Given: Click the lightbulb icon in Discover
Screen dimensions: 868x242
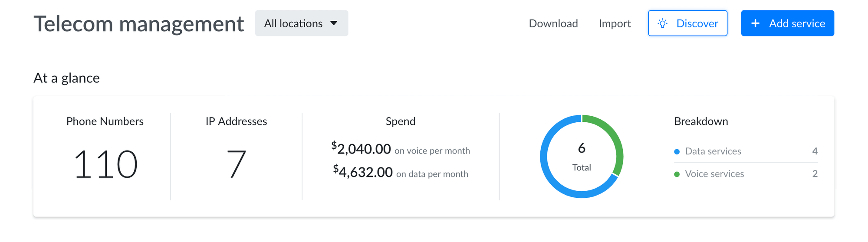Looking at the screenshot, I should pyautogui.click(x=662, y=23).
